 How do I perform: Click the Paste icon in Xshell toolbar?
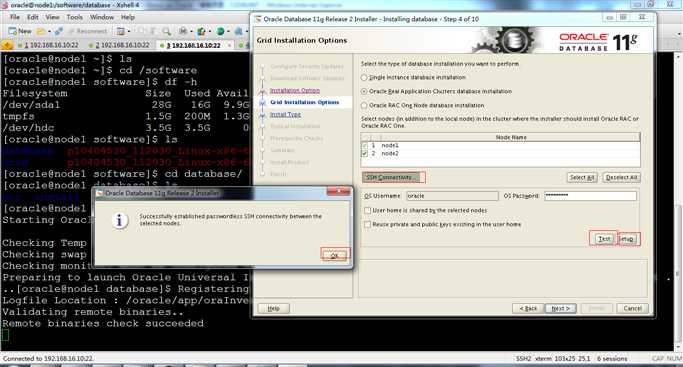point(153,31)
